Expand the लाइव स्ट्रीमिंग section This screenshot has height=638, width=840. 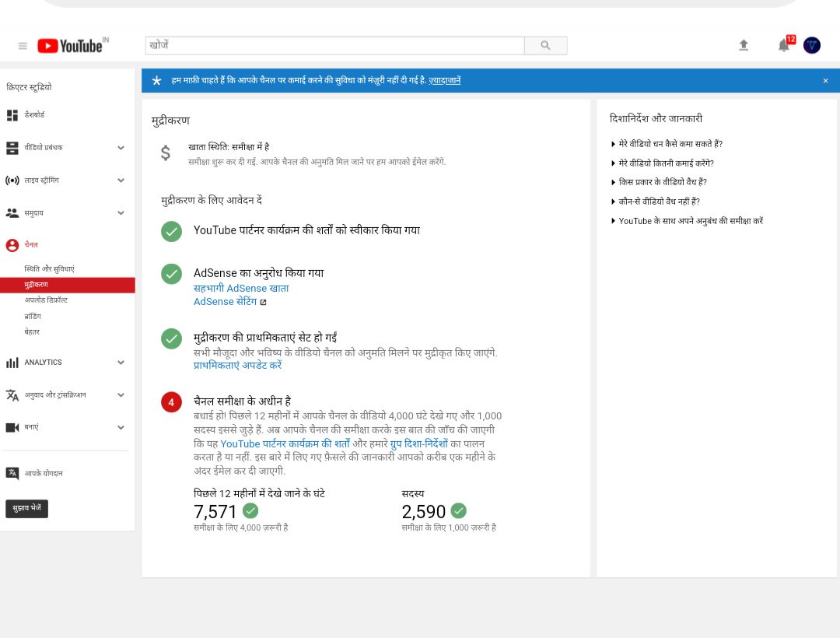(x=121, y=181)
